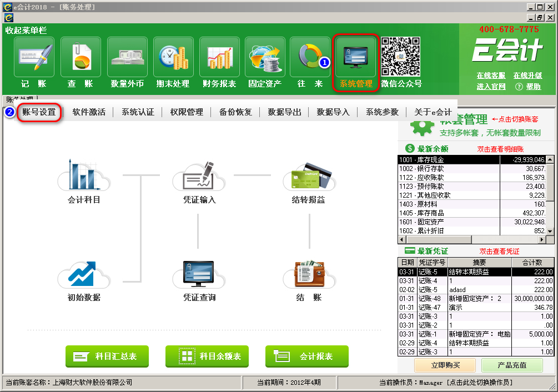Select the 1405 - 库存商品 balance row
This screenshot has width=558, height=392.
point(472,213)
